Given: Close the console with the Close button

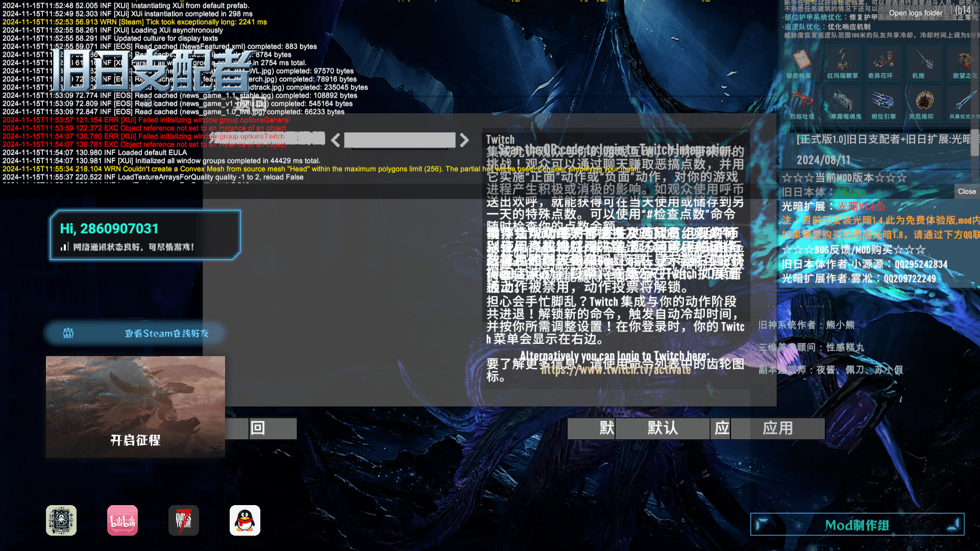Looking at the screenshot, I should (x=967, y=191).
